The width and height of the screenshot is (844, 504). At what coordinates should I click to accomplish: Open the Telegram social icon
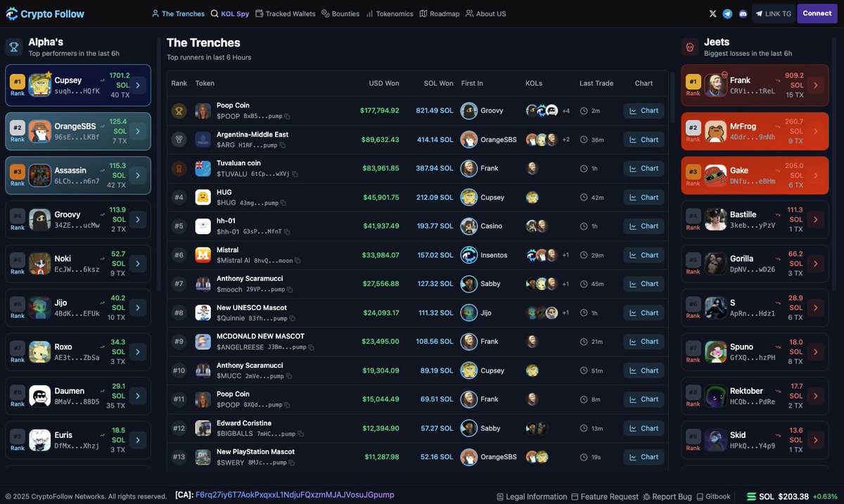point(727,13)
